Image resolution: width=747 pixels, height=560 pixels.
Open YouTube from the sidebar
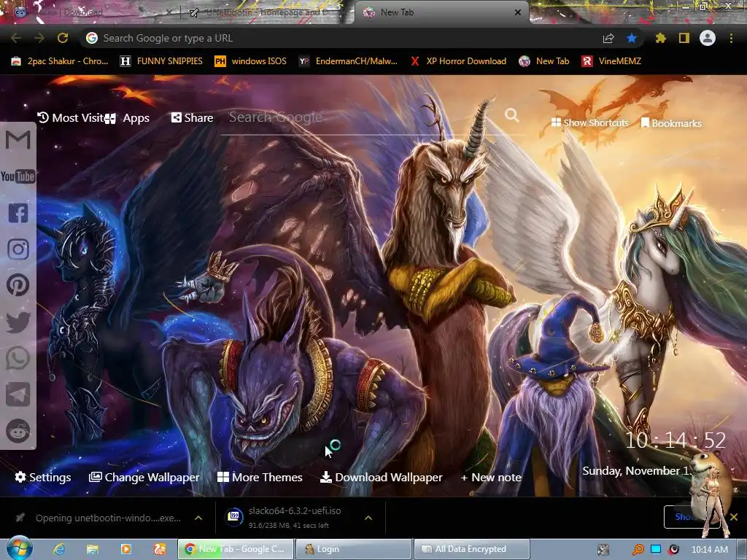pos(18,176)
